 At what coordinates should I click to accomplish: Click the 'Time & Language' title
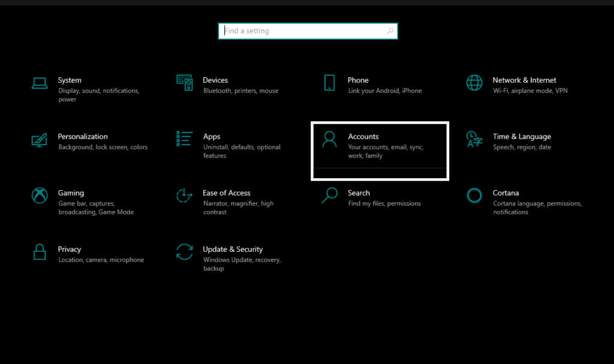point(522,137)
